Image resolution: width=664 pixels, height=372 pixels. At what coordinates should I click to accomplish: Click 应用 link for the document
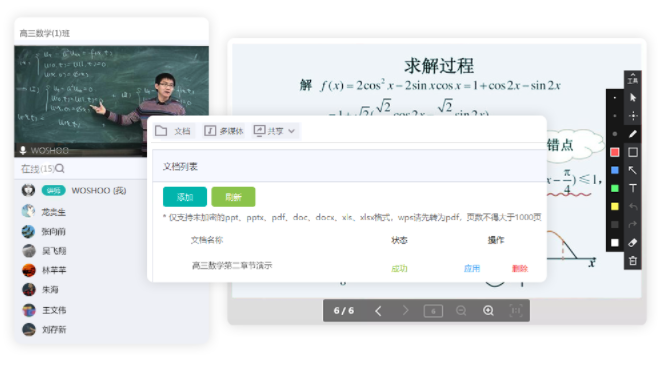[x=472, y=268]
